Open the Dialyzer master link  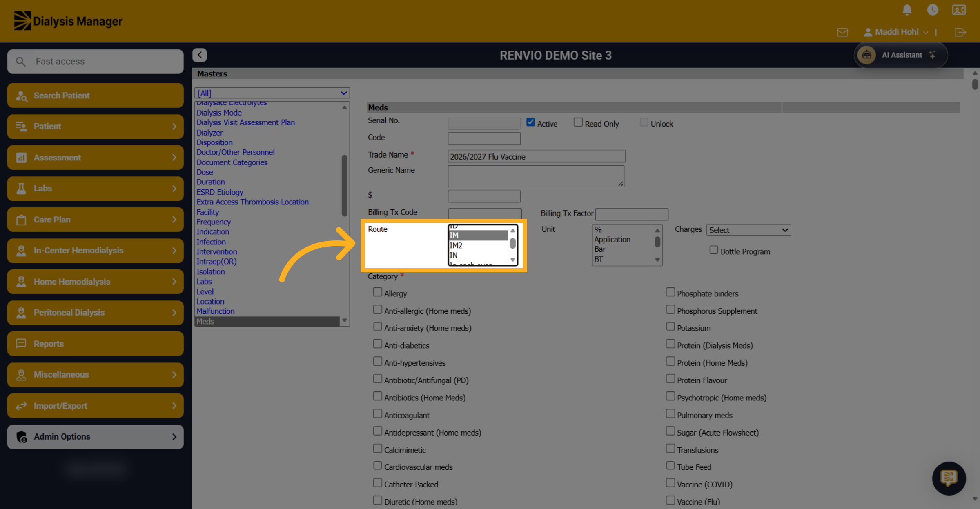click(209, 133)
